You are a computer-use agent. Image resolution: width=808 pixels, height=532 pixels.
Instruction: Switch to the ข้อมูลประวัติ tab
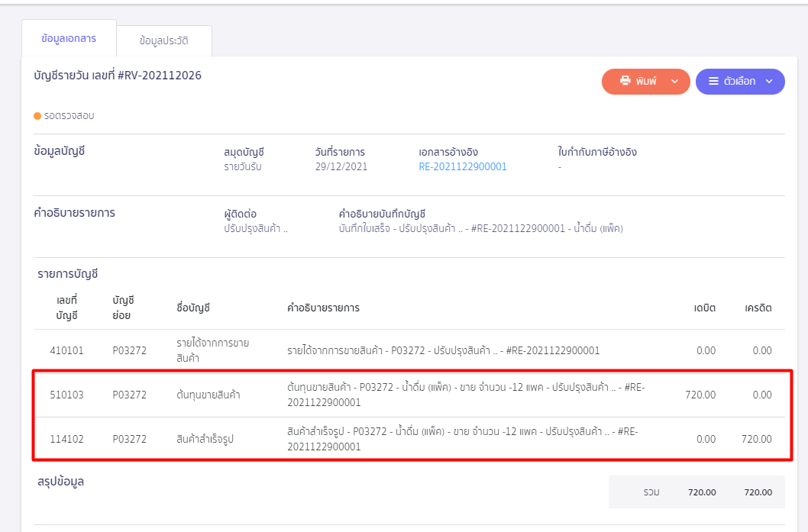coord(164,40)
